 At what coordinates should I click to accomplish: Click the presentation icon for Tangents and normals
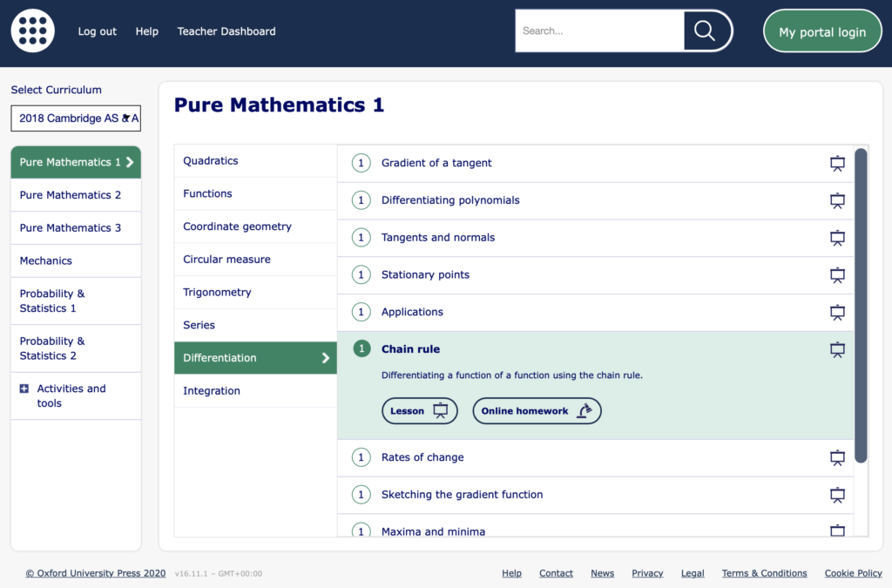pos(837,238)
